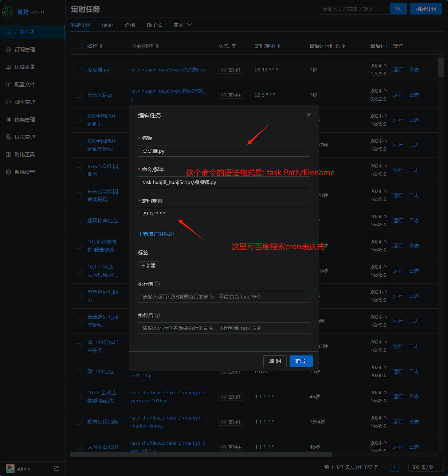Close the 编辑任务 dialog with X
448x476 pixels.
click(309, 115)
